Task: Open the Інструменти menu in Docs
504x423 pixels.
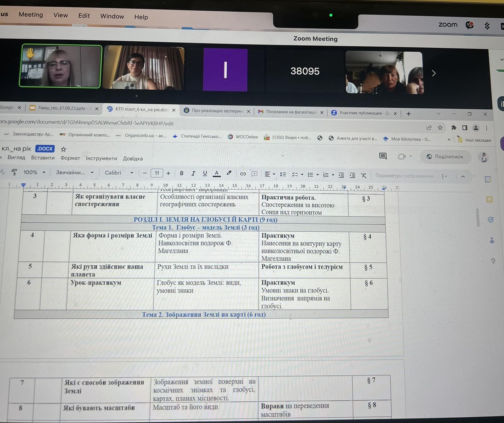Action: [x=101, y=159]
